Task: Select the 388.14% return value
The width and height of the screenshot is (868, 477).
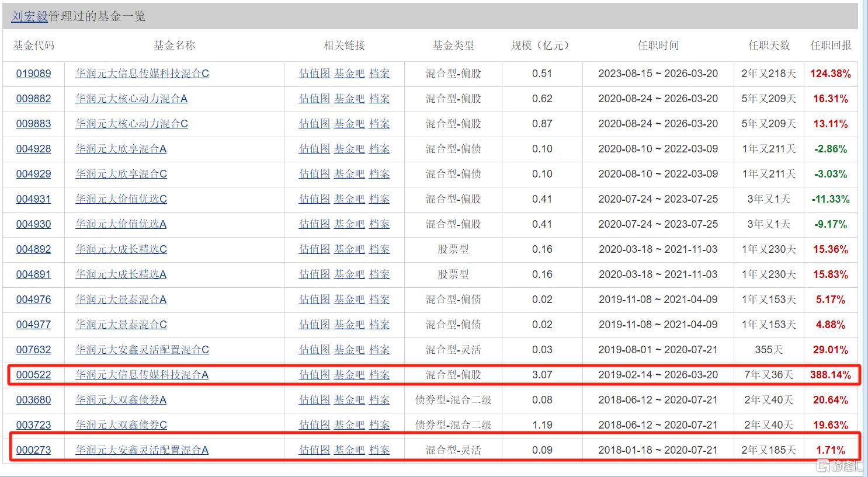Action: (831, 375)
